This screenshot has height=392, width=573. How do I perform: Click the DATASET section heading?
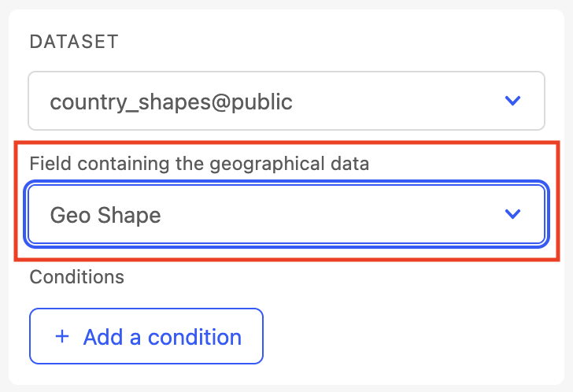(x=74, y=43)
